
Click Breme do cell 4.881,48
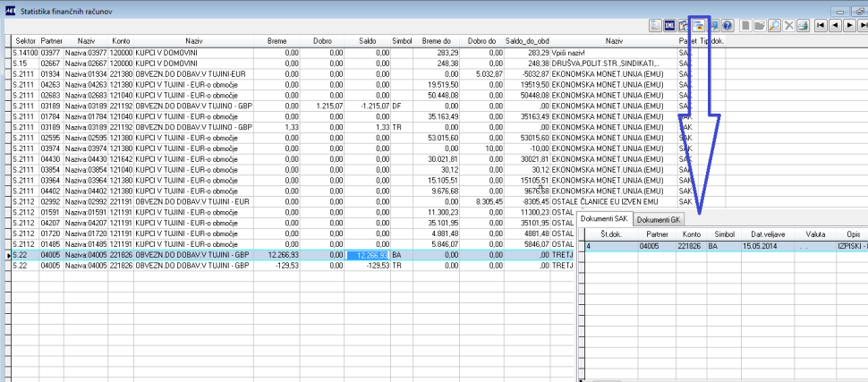[x=437, y=233]
